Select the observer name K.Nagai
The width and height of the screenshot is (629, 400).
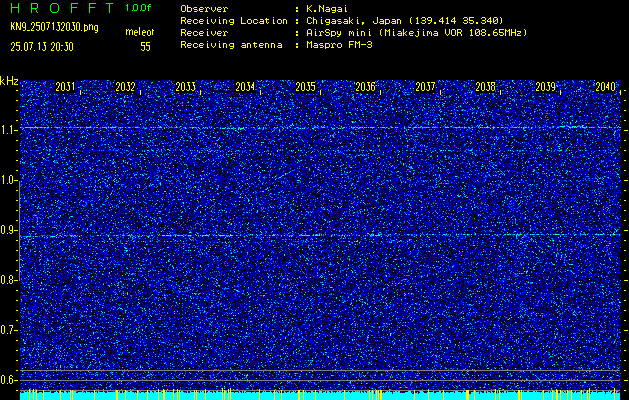[328, 8]
